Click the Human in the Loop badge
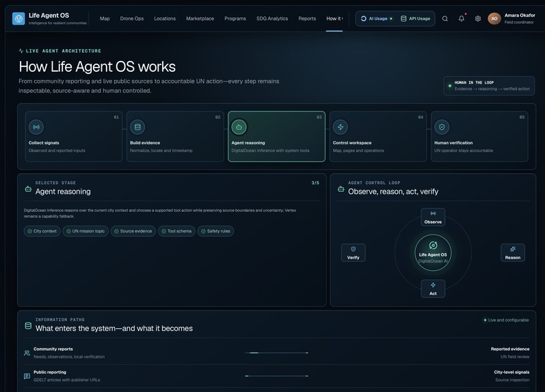545x392 pixels. click(x=489, y=86)
